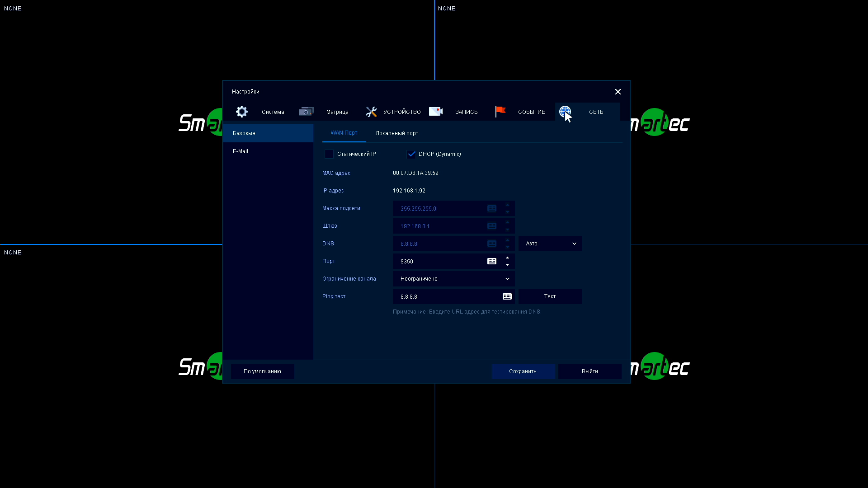This screenshot has height=488, width=868.
Task: Open the ЗАПИСЬ camera icon
Action: click(x=436, y=111)
